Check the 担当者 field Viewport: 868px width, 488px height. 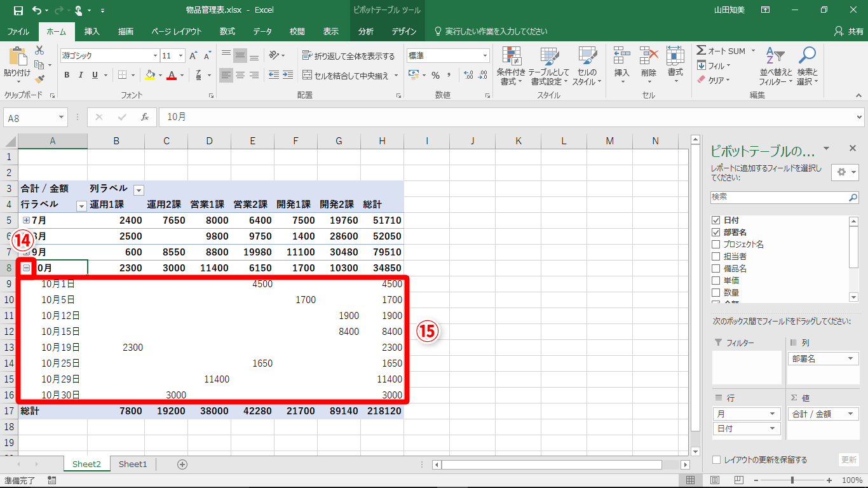716,256
